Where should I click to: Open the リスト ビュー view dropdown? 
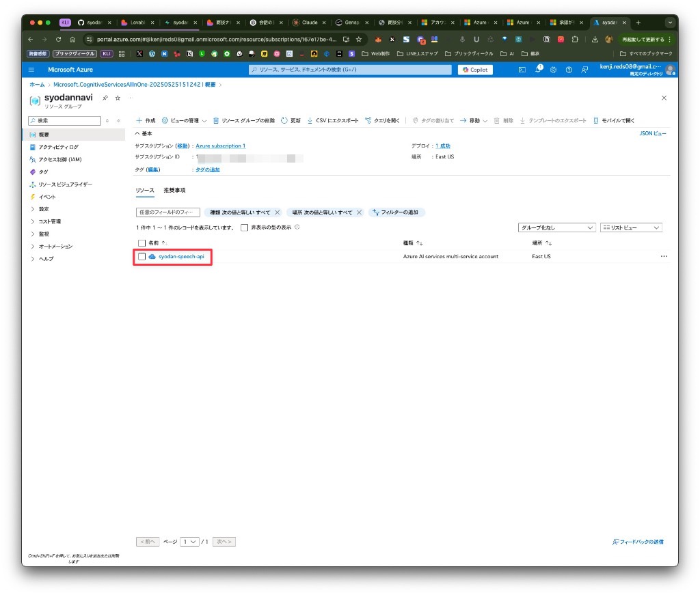click(x=631, y=227)
